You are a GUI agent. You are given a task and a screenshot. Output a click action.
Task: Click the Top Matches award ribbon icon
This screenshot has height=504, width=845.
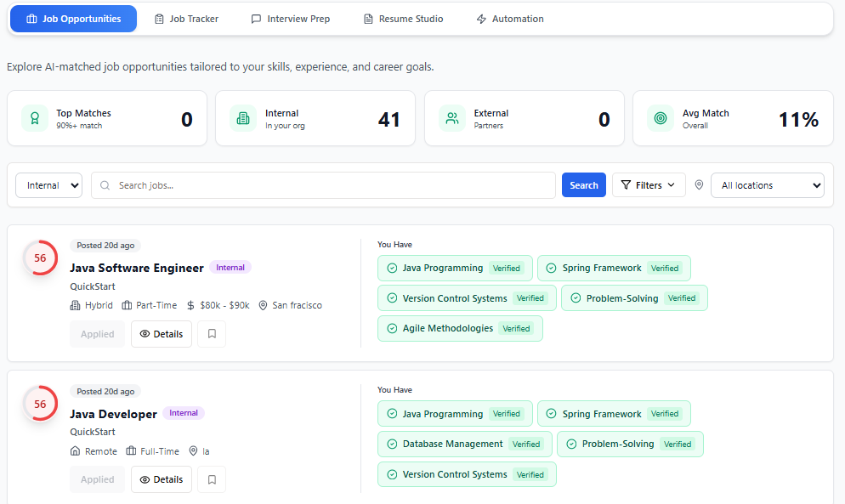pyautogui.click(x=35, y=119)
